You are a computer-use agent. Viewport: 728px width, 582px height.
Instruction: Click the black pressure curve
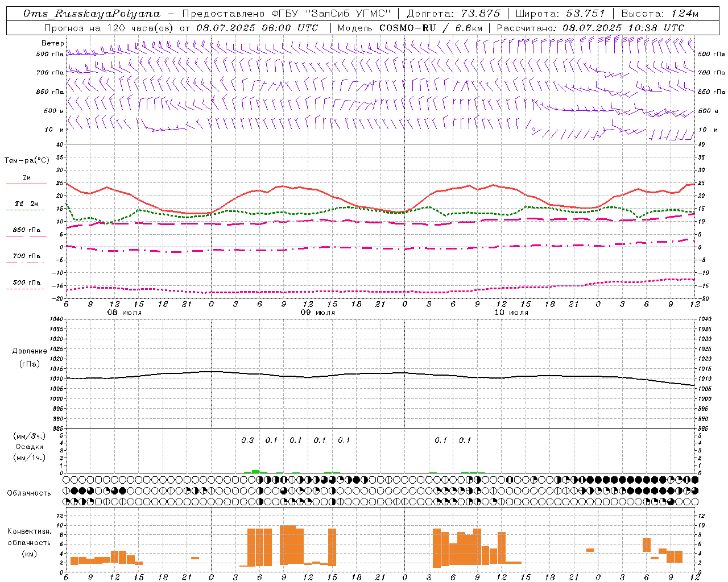pyautogui.click(x=380, y=374)
